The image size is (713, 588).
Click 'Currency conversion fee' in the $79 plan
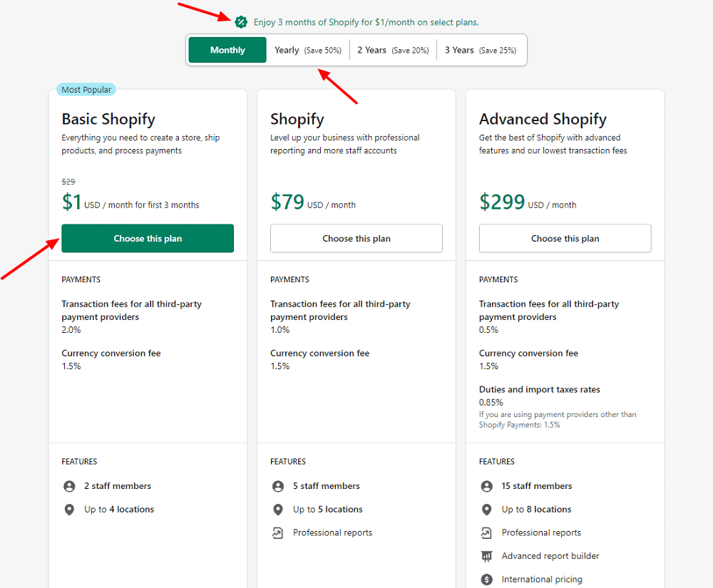[x=320, y=353]
